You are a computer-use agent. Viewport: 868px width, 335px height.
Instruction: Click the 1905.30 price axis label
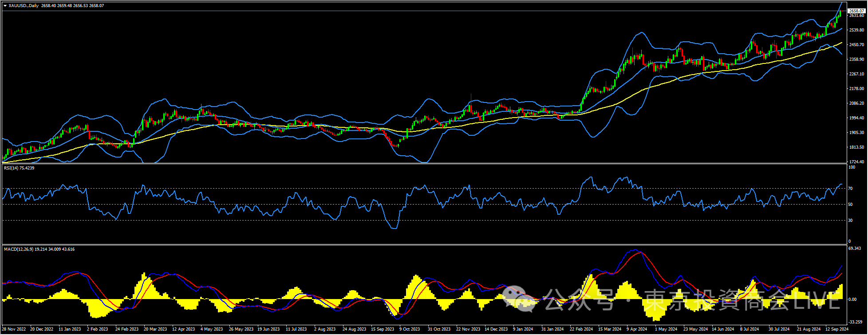[856, 133]
